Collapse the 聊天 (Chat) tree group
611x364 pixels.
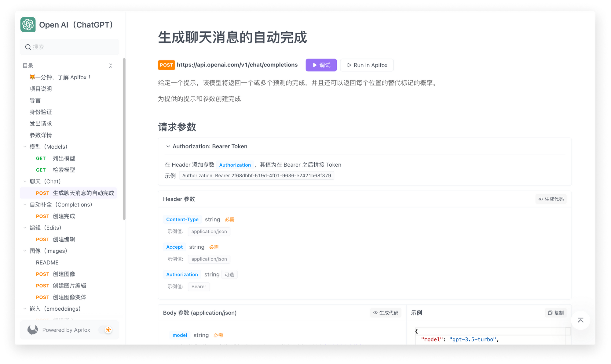(25, 182)
